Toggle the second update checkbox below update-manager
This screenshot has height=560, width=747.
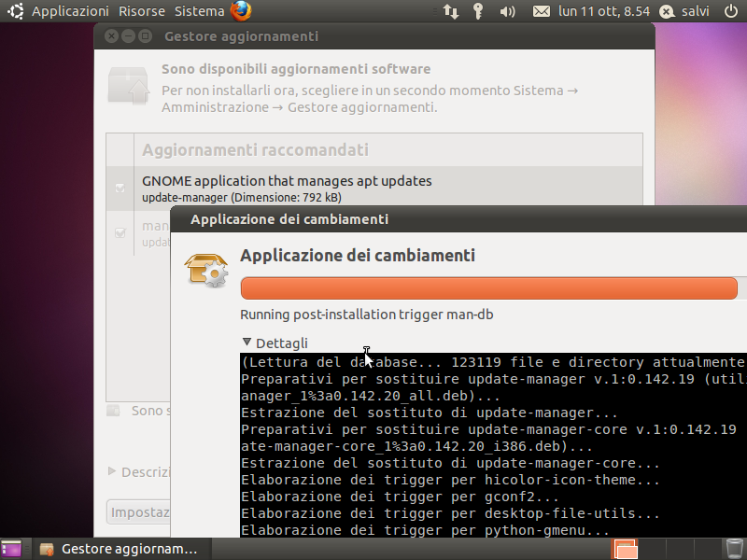(120, 232)
